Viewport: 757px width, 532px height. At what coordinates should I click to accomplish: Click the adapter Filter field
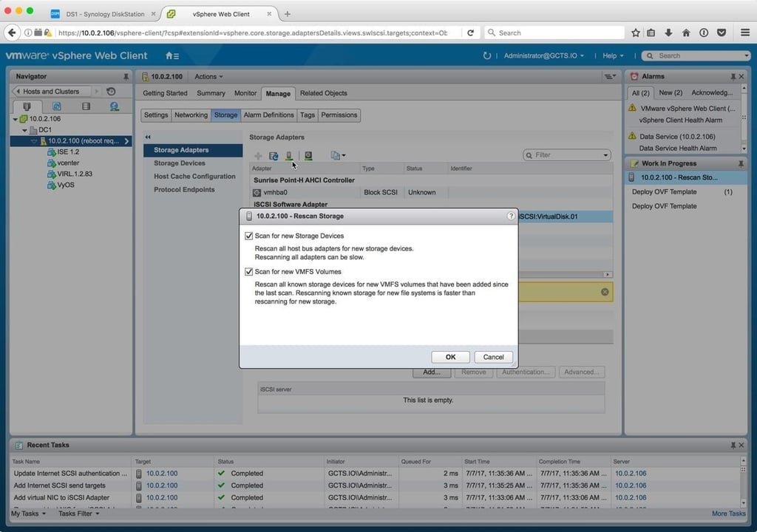click(x=567, y=155)
